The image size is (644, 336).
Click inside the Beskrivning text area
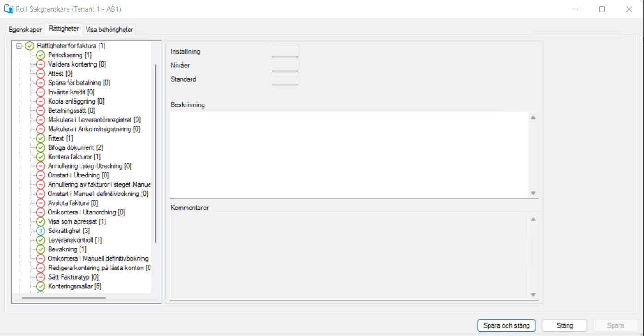click(x=349, y=155)
